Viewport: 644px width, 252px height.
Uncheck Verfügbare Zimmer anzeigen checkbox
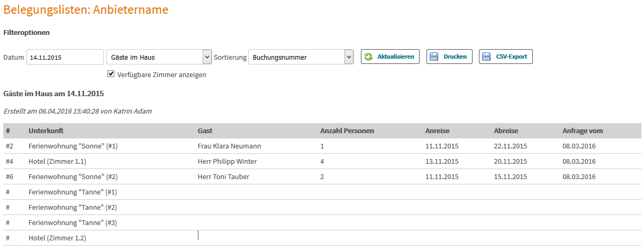pos(111,74)
